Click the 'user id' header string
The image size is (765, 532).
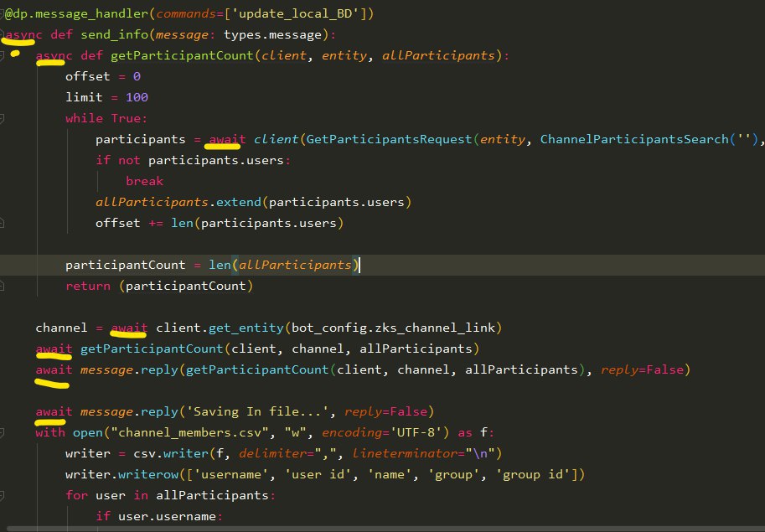pos(318,474)
